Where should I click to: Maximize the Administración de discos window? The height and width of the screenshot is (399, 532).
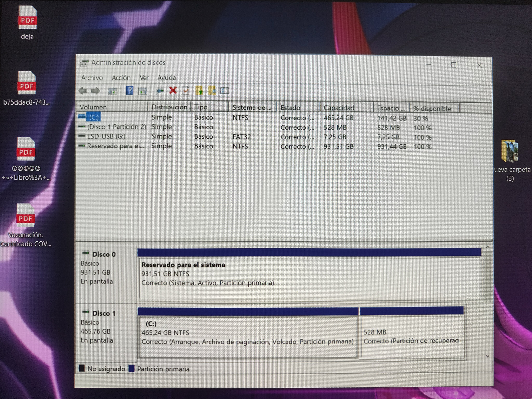pos(454,65)
